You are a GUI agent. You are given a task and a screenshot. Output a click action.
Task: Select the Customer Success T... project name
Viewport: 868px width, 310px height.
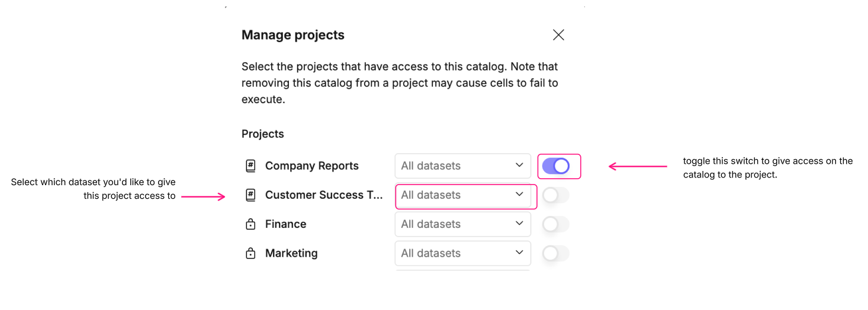[324, 195]
